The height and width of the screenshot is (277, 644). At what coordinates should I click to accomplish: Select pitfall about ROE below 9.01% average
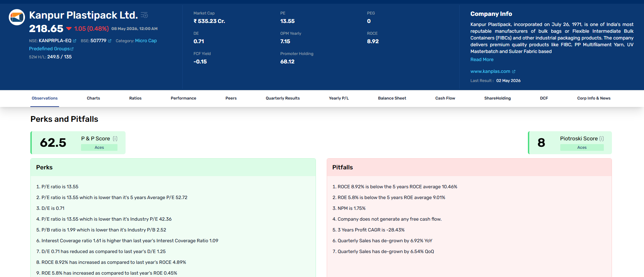tap(389, 197)
